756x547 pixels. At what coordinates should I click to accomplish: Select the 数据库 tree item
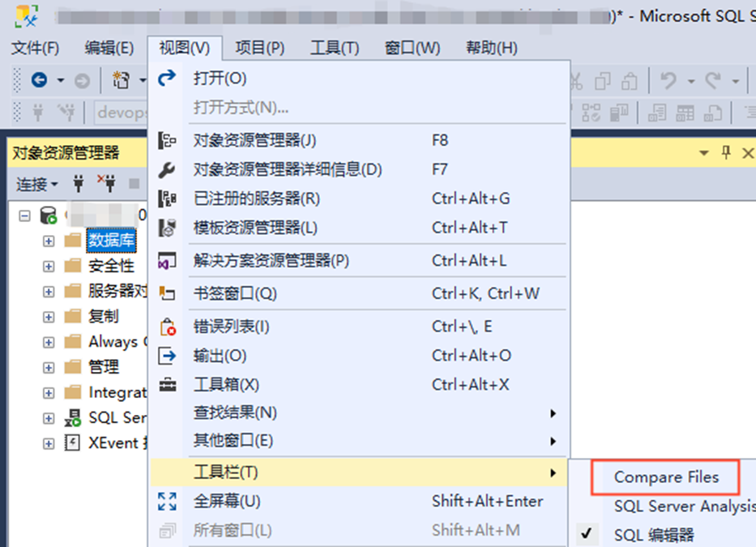click(111, 240)
